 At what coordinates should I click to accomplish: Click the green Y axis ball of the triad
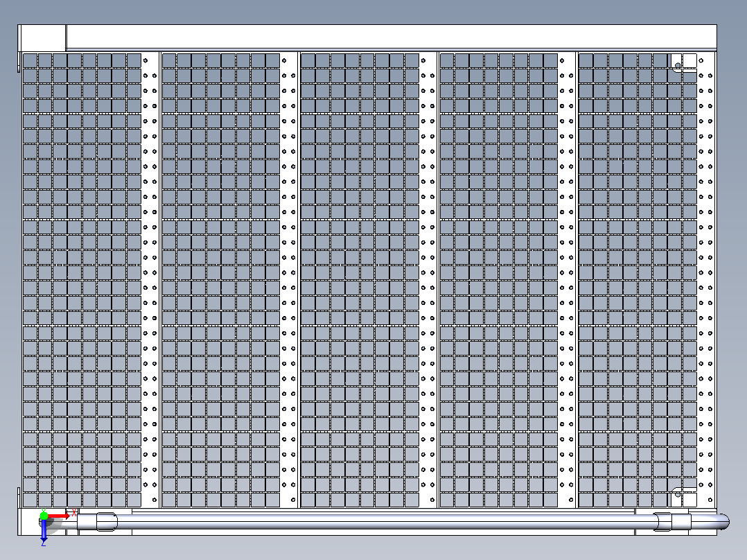click(x=44, y=515)
